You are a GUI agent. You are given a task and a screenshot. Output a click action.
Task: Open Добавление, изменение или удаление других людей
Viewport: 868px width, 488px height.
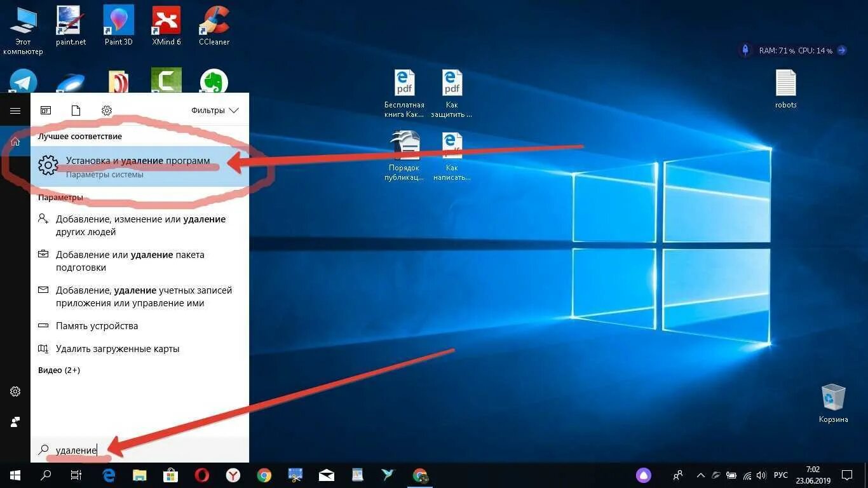click(140, 226)
